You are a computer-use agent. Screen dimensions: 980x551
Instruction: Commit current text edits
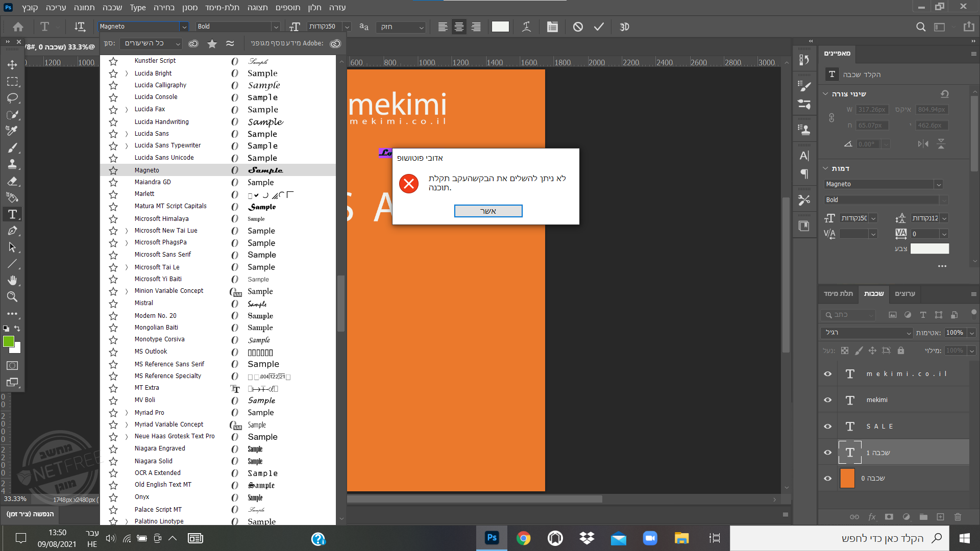pos(599,27)
